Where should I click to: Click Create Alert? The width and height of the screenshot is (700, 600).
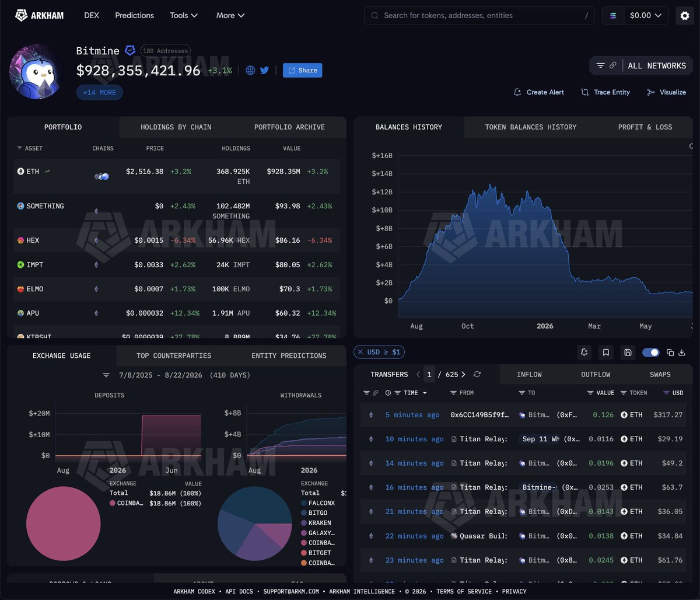(x=539, y=92)
